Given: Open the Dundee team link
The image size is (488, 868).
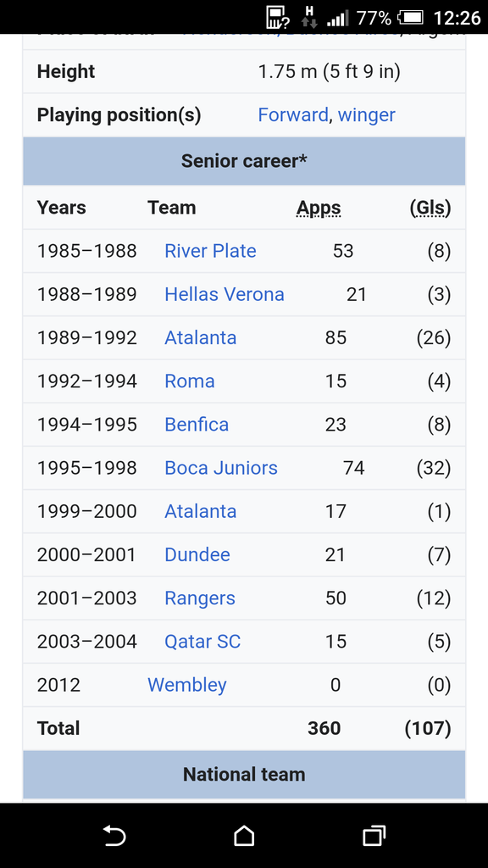Looking at the screenshot, I should coord(197,554).
